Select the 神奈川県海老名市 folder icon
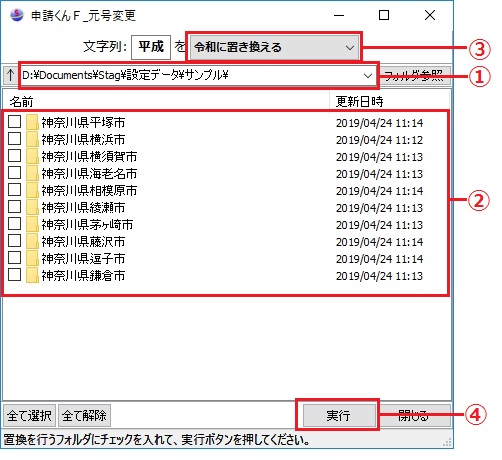This screenshot has width=502, height=460. pyautogui.click(x=32, y=173)
